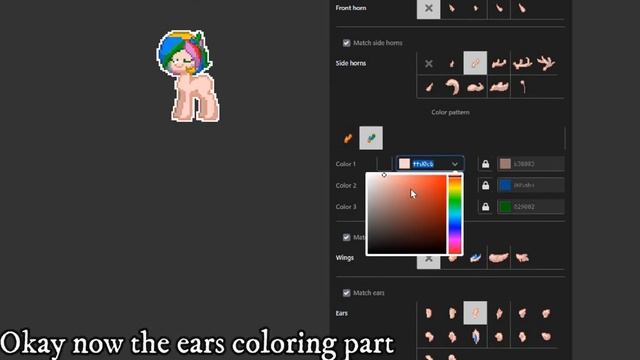Select the second ear style in second Ears row
Viewport: 640px width, 360px height.
(x=452, y=337)
